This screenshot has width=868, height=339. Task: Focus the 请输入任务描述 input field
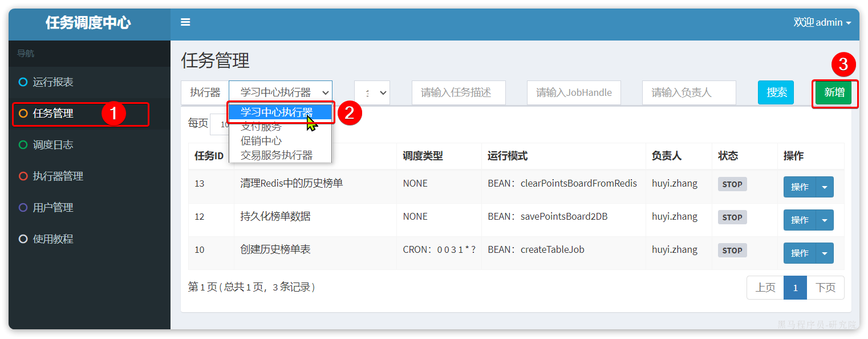(459, 92)
